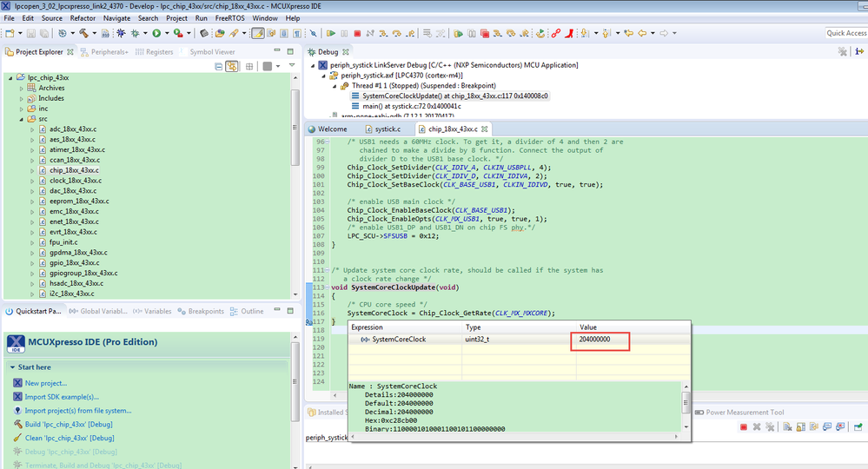Click the New file toolbar icon
Image resolution: width=868 pixels, height=469 pixels.
pos(9,33)
